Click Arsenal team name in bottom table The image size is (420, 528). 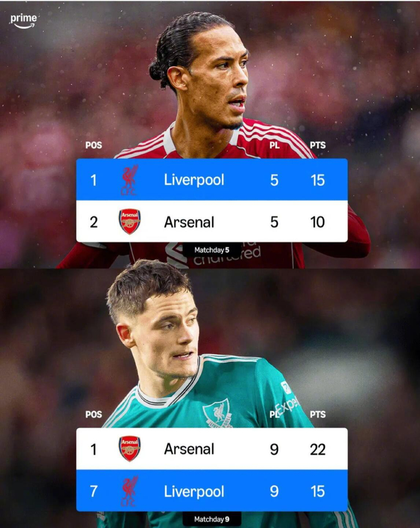[189, 449]
